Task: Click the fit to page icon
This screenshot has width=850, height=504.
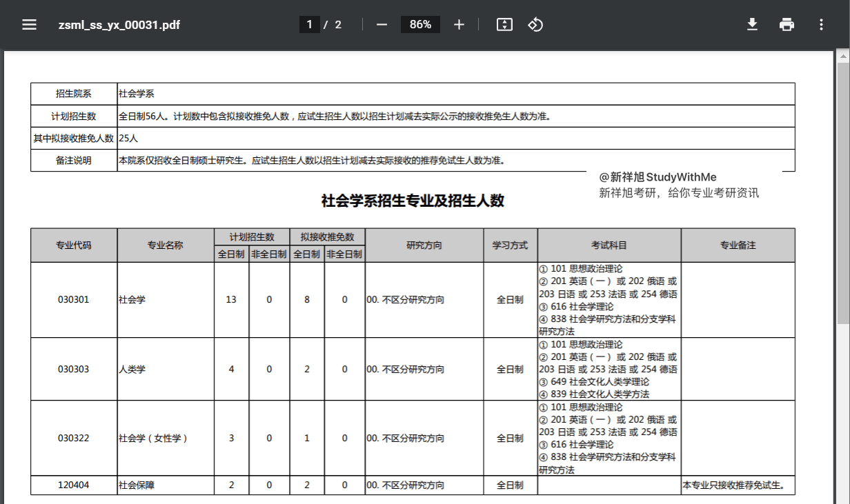Action: pos(504,25)
